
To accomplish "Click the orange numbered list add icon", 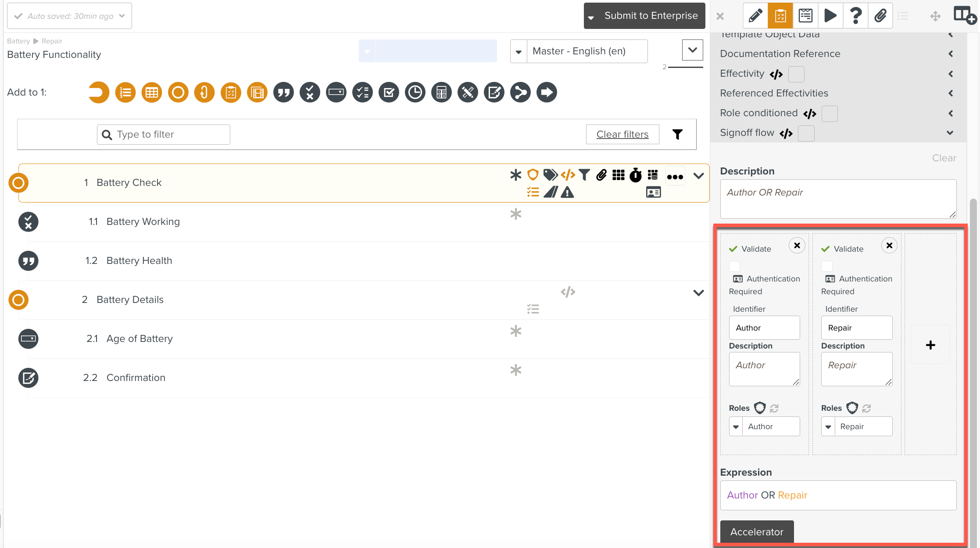I will (x=125, y=93).
